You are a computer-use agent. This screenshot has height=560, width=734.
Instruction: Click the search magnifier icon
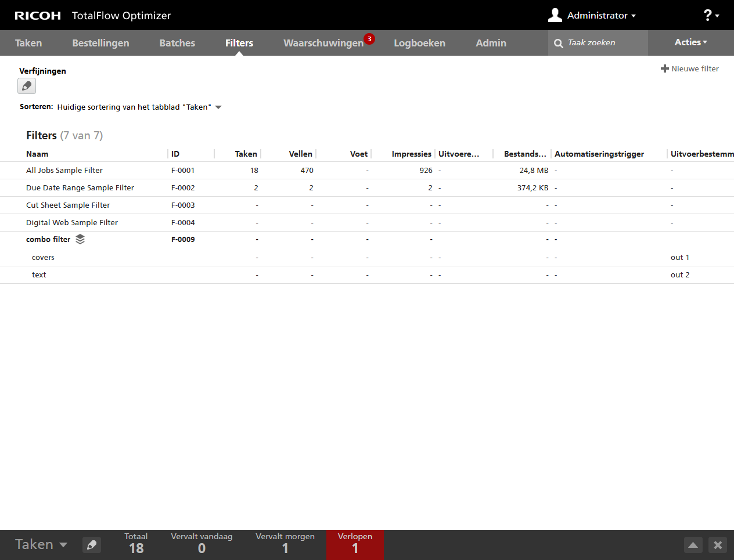(x=559, y=44)
